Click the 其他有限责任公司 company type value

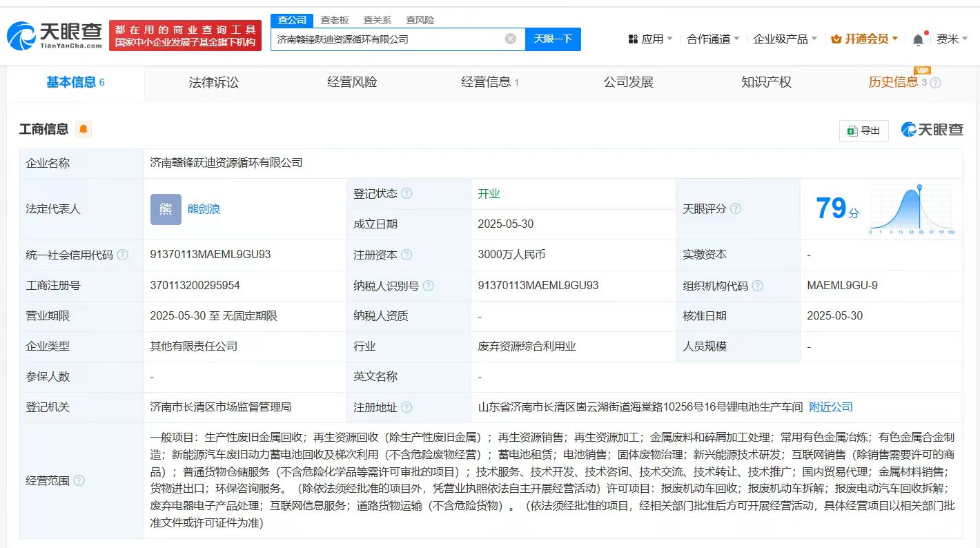pyautogui.click(x=194, y=346)
